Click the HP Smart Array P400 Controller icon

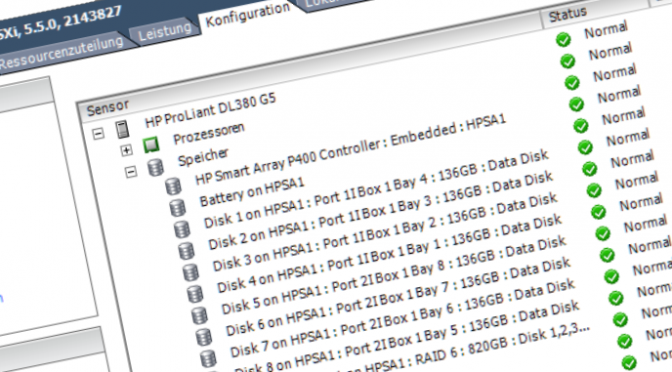click(173, 186)
